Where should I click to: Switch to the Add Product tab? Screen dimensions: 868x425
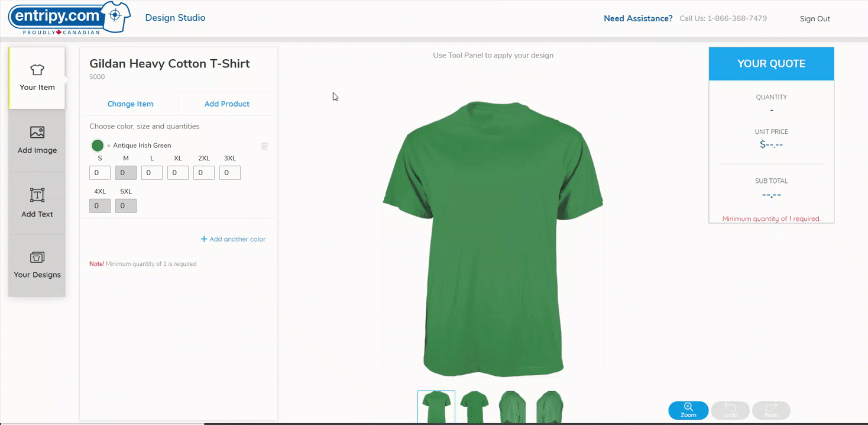pyautogui.click(x=227, y=104)
